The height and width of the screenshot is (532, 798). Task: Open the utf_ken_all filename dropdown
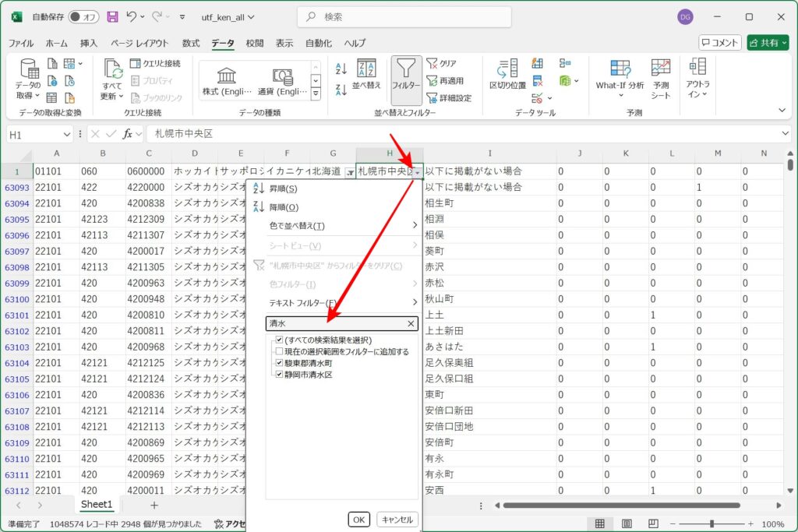(x=250, y=17)
